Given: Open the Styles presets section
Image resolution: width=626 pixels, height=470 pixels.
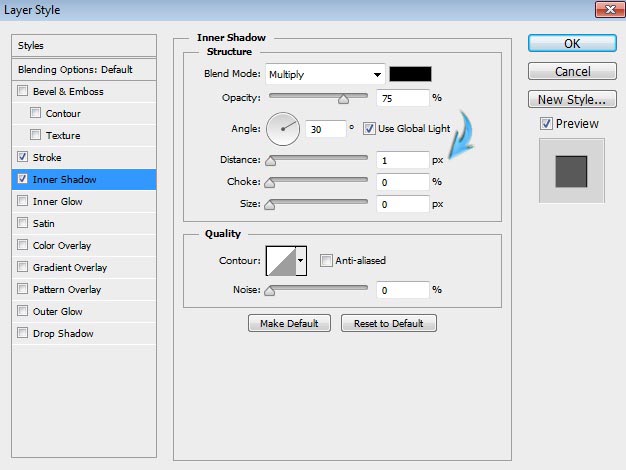Looking at the screenshot, I should [x=84, y=46].
